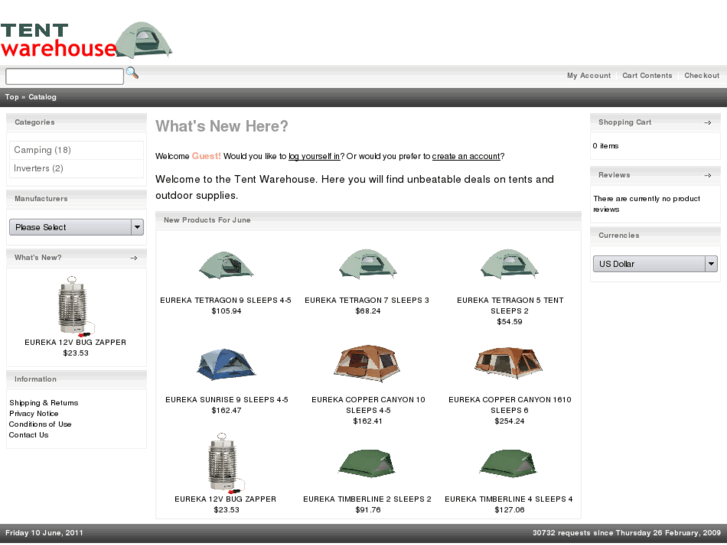Image resolution: width=727 pixels, height=545 pixels.
Task: Open Eureka Copper Canyon 1610 link
Action: click(x=510, y=405)
